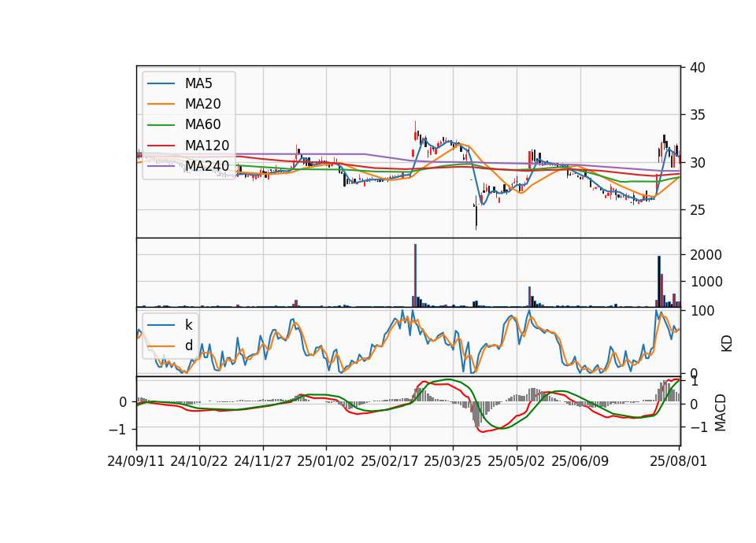
Task: Click the price axis value 25
Action: [698, 210]
